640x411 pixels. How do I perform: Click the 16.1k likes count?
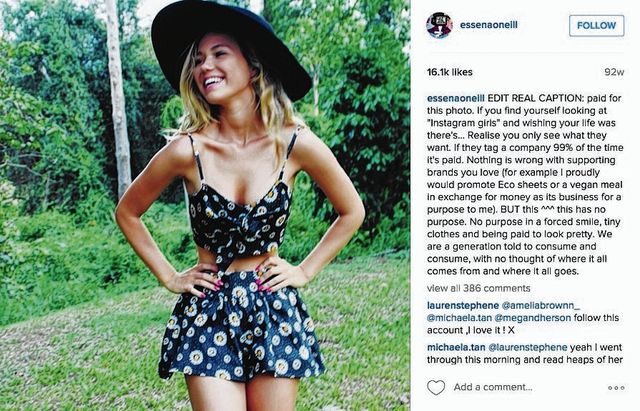(x=449, y=72)
